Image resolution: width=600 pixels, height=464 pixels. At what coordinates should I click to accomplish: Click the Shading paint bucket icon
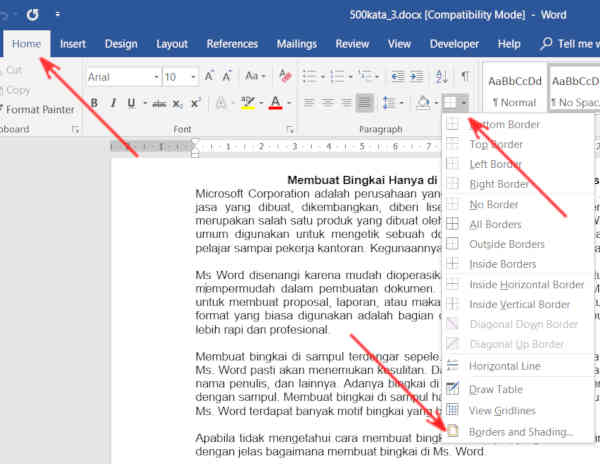423,103
